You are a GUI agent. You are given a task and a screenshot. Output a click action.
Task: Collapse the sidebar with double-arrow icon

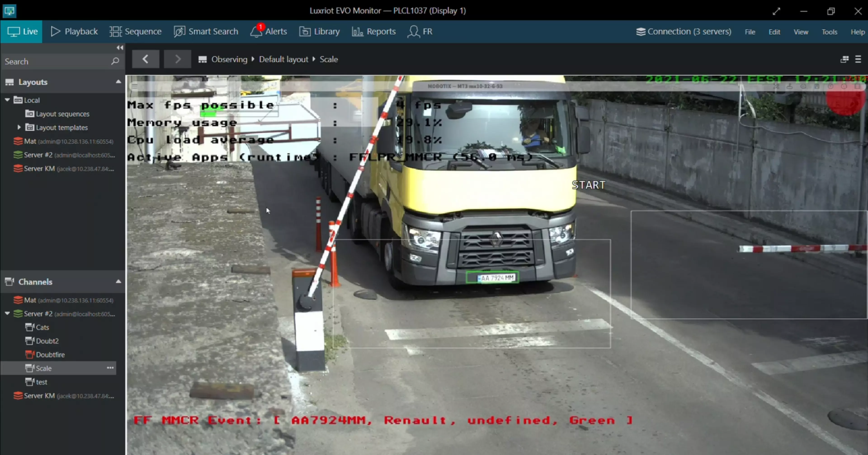tap(120, 47)
